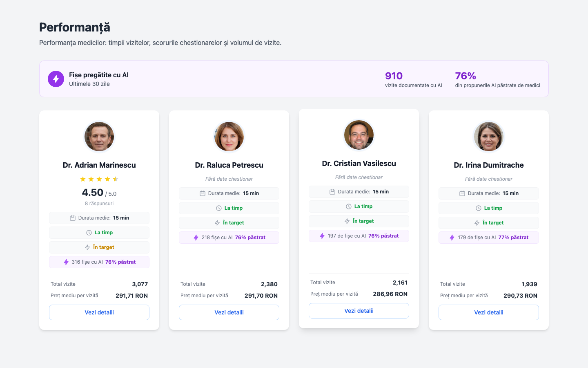Viewport: 588px width, 368px height.
Task: Click Dr. Cristian Vasilescu's profile picture
Action: [x=359, y=135]
